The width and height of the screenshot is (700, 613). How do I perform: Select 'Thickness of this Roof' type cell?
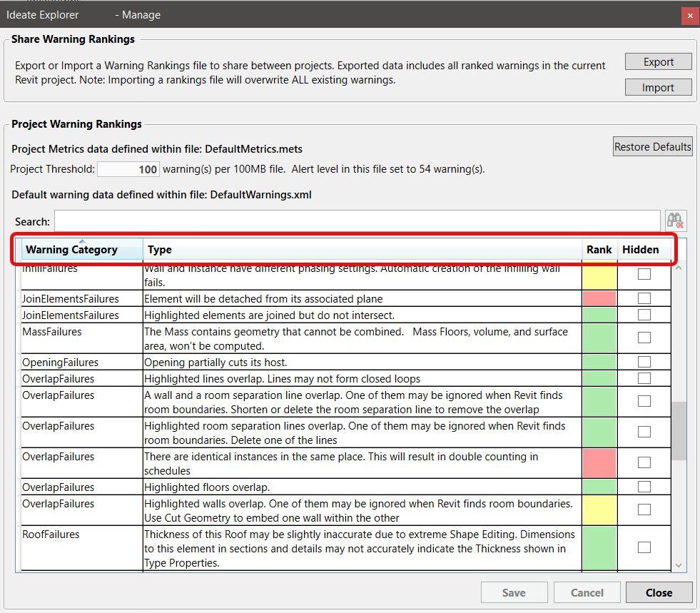(x=362, y=548)
